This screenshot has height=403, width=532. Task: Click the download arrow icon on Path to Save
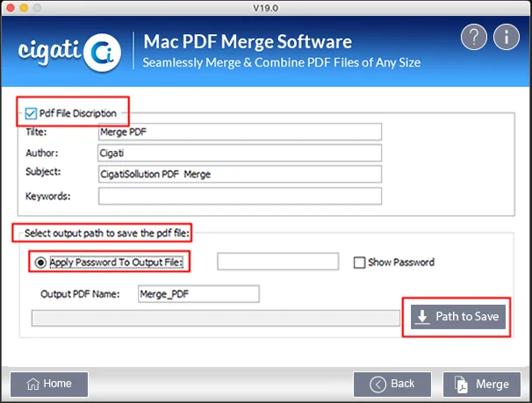[422, 317]
